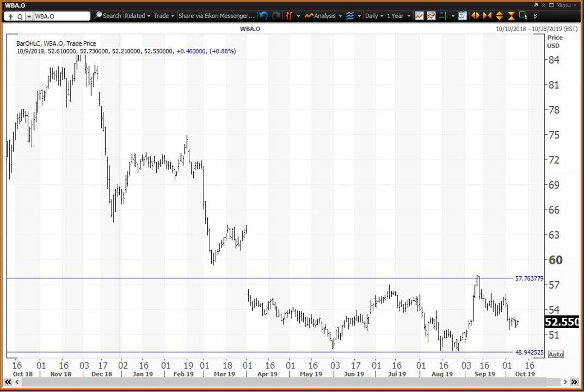Image resolution: width=584 pixels, height=392 pixels.
Task: Click the 52.550 current price tag
Action: tap(562, 322)
